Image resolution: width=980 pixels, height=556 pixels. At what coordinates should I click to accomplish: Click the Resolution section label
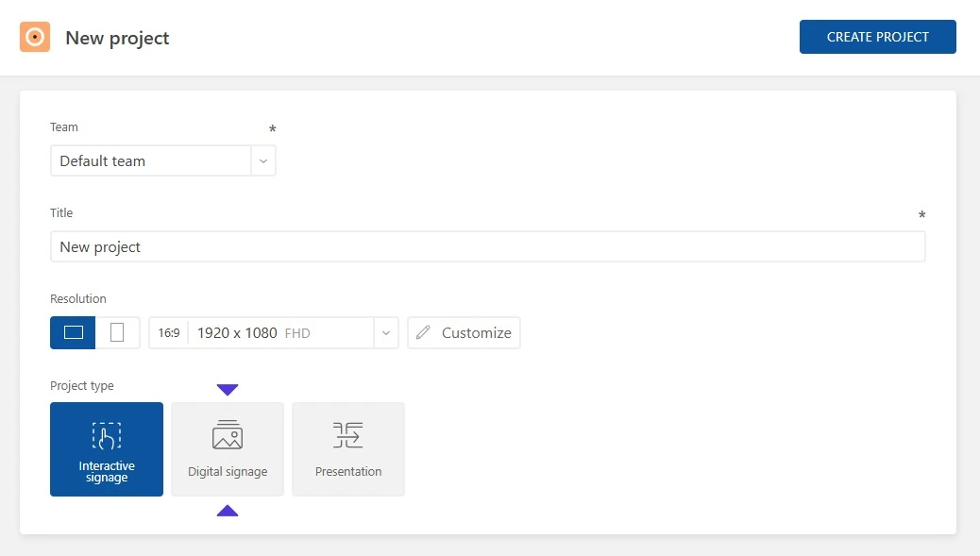click(77, 298)
